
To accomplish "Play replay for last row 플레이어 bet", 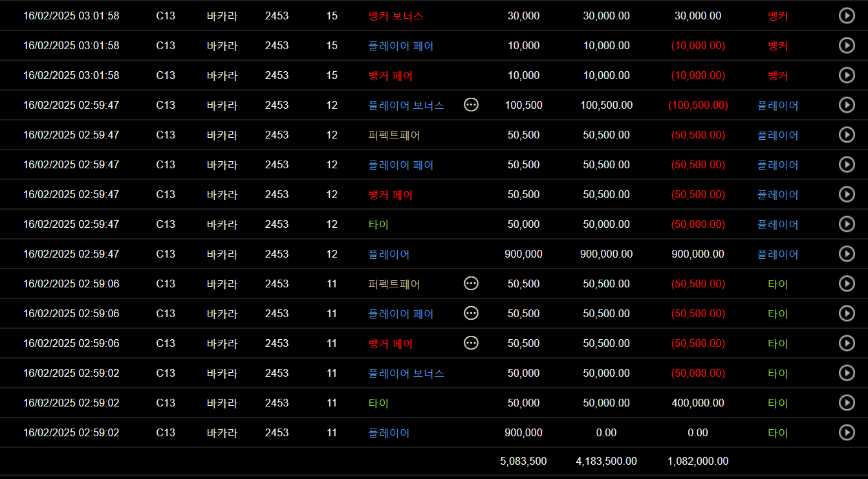I will pyautogui.click(x=847, y=432).
